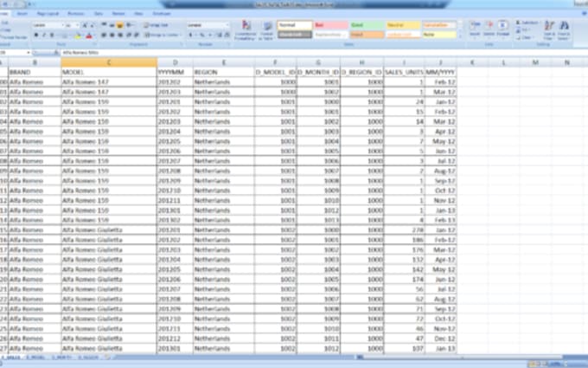Click Increase Decimal icon
Screen dimensions: 588x368
coord(220,36)
